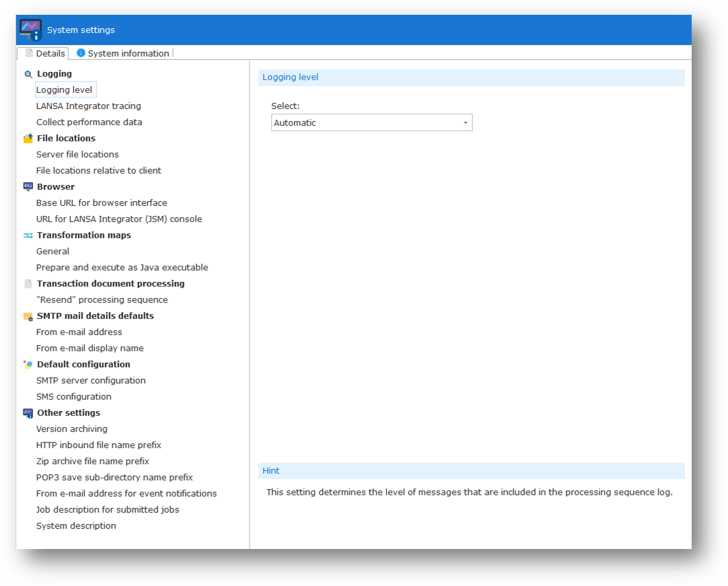728x586 pixels.
Task: Select the Browser section heading
Action: (x=56, y=186)
